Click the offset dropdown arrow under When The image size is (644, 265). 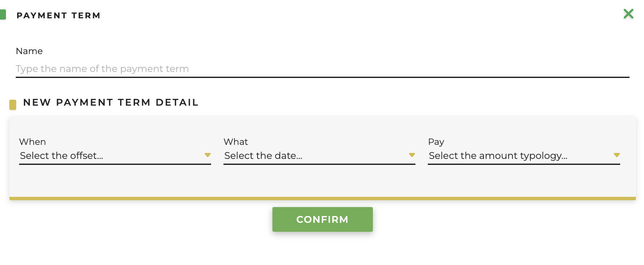click(x=208, y=155)
